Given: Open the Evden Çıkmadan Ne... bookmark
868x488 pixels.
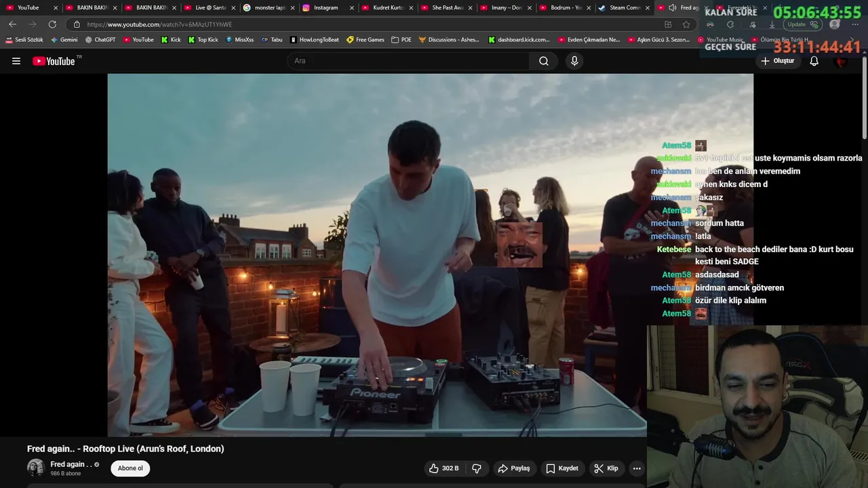Looking at the screenshot, I should pos(589,40).
